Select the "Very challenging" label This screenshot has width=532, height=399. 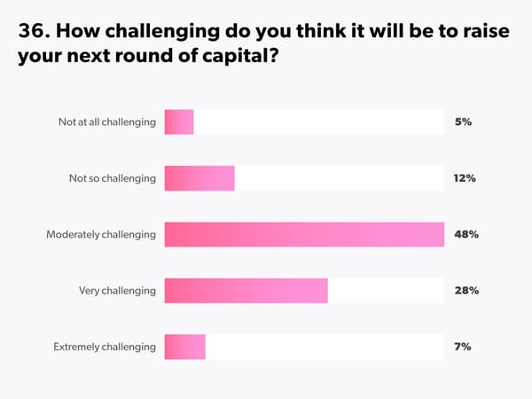pos(119,291)
